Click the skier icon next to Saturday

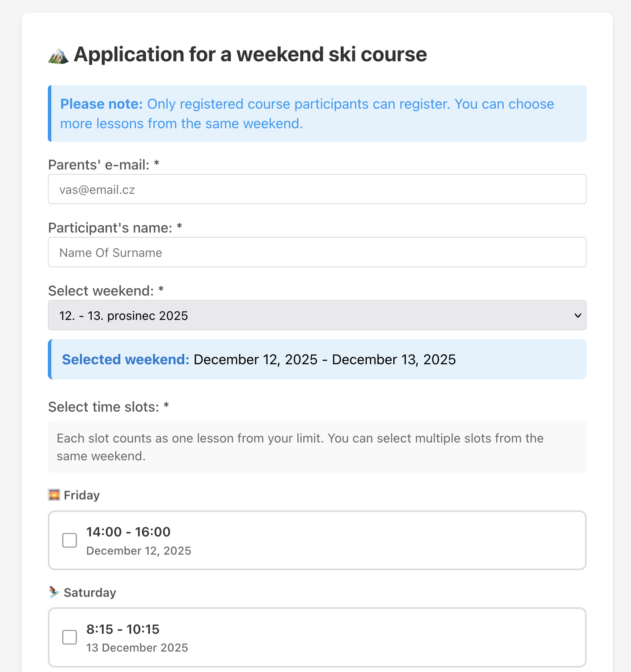(x=53, y=592)
